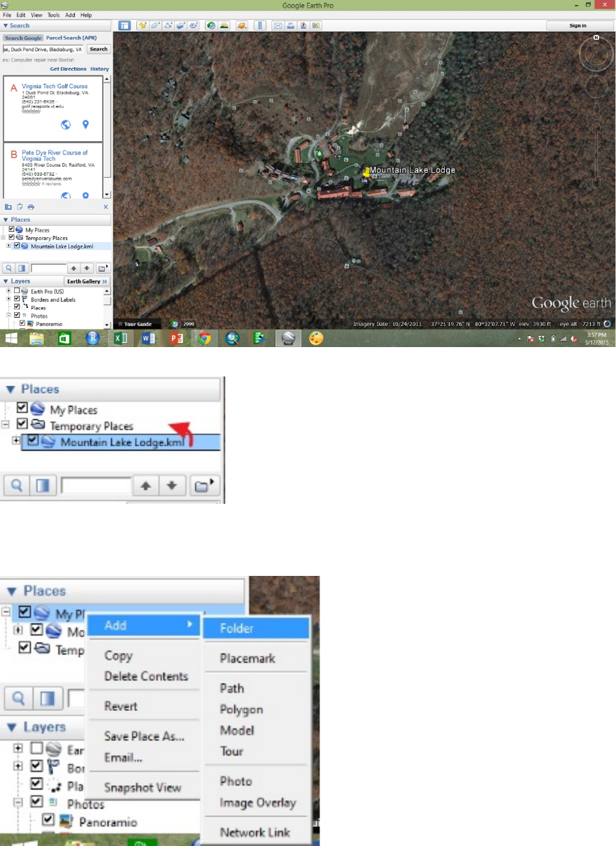Click the Add Placemark pushpin toolbar icon
Image resolution: width=616 pixels, height=846 pixels.
(x=143, y=26)
